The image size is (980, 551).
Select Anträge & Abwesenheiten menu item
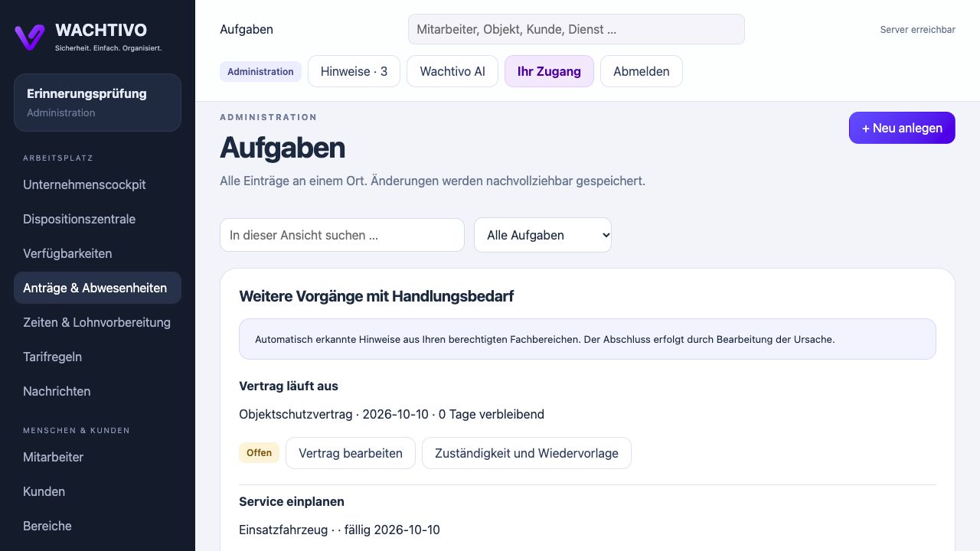(97, 288)
